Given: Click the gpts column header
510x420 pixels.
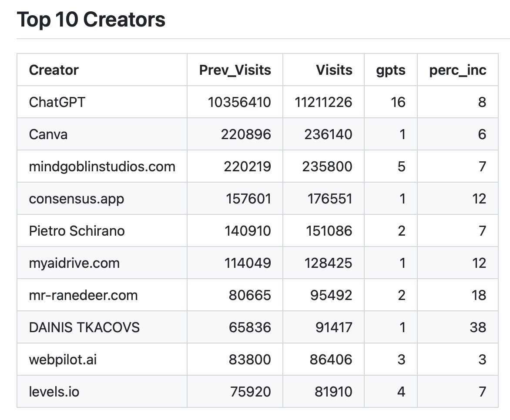Looking at the screenshot, I should 391,70.
